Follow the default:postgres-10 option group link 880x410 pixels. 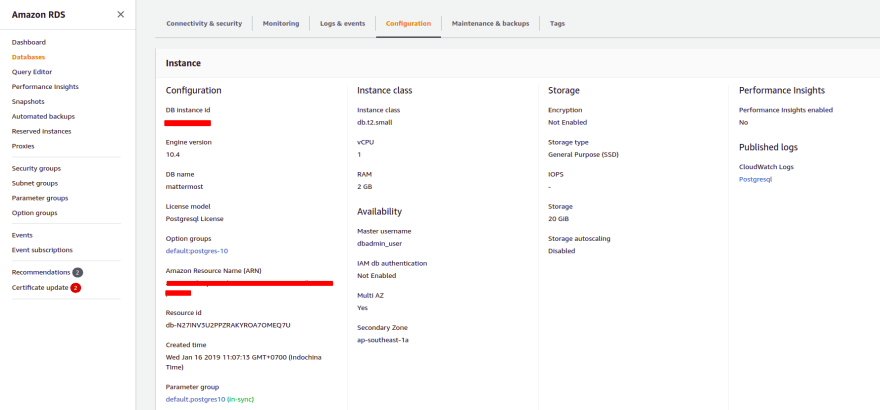[197, 251]
